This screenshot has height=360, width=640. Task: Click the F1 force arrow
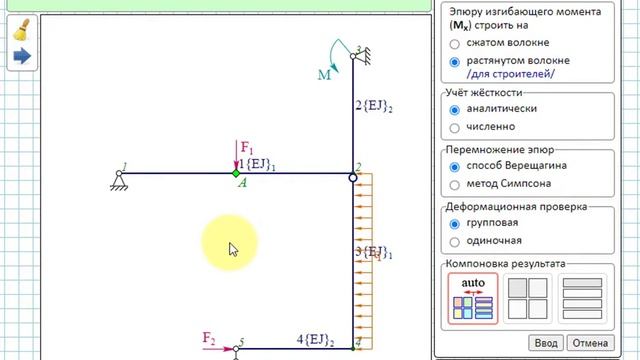pyautogui.click(x=236, y=155)
